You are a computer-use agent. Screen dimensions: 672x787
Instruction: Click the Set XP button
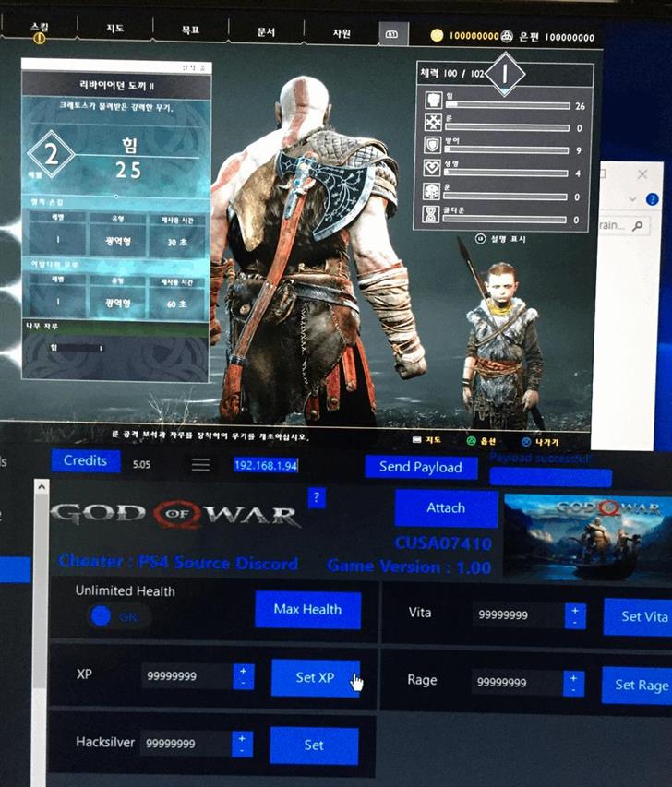(316, 678)
